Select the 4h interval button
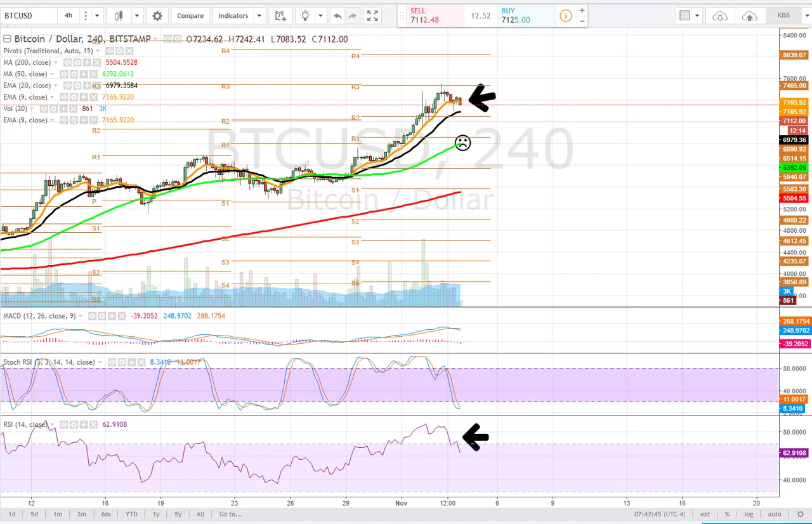812x524 pixels. click(68, 16)
